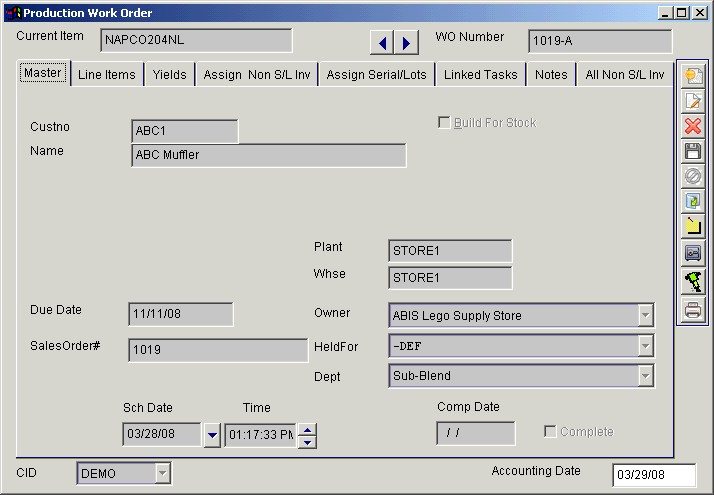Go to next record with right arrow
The width and height of the screenshot is (714, 495).
tap(406, 42)
